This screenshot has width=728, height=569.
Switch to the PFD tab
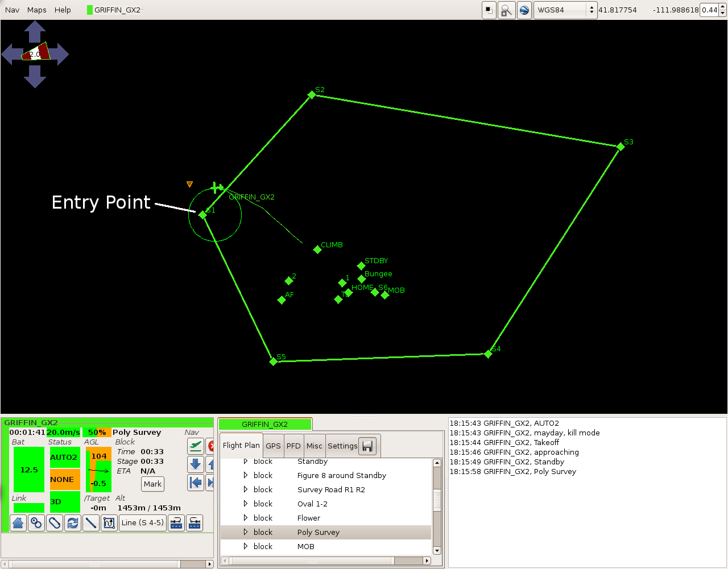click(293, 446)
